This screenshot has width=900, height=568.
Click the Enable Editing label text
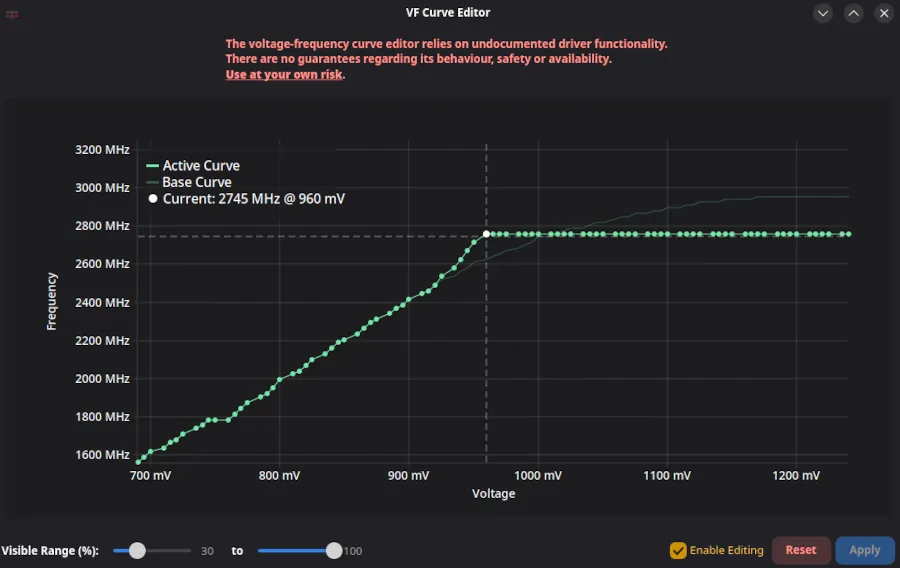click(x=726, y=550)
